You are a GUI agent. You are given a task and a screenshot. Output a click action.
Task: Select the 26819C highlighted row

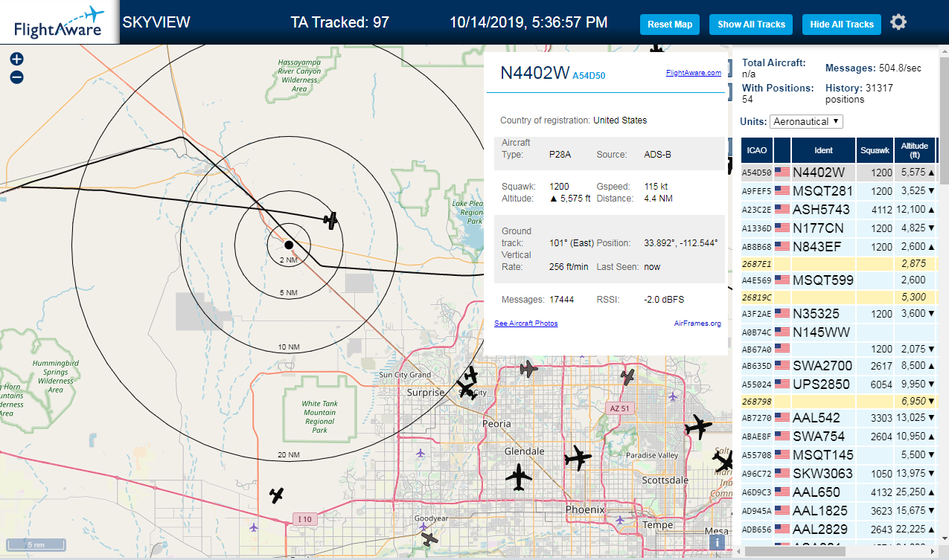click(x=839, y=297)
